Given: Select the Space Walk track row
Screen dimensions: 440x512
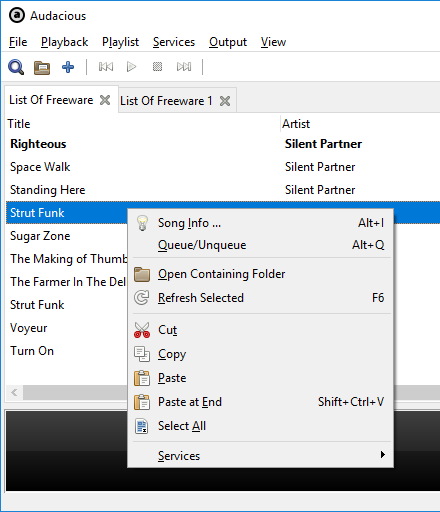Looking at the screenshot, I should pos(223,167).
